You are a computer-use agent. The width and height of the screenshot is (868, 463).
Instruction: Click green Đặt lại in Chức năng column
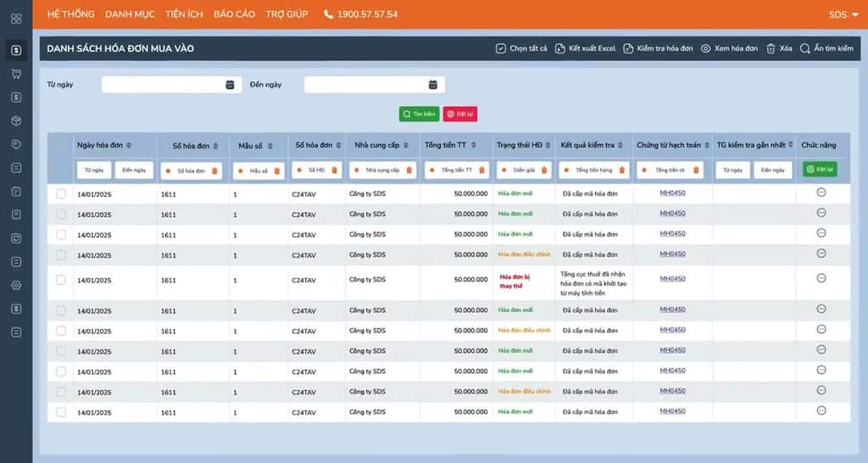click(820, 170)
